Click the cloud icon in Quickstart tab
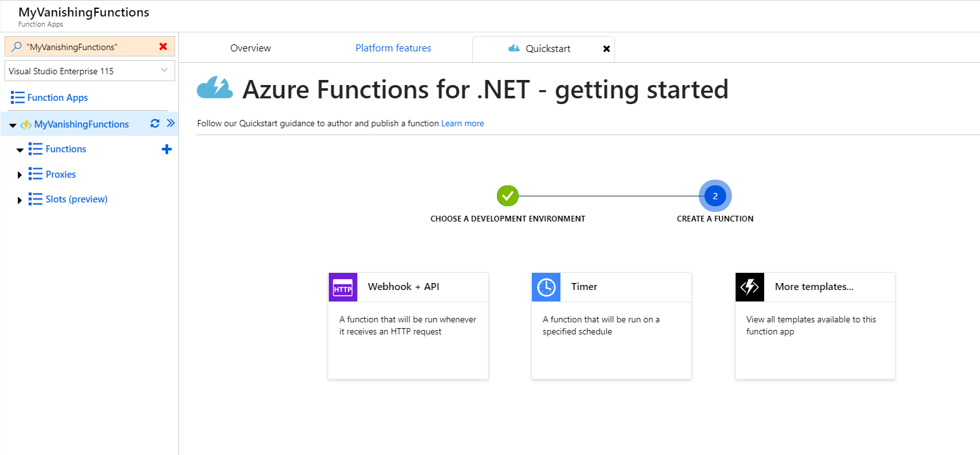The image size is (980, 455). (x=514, y=48)
